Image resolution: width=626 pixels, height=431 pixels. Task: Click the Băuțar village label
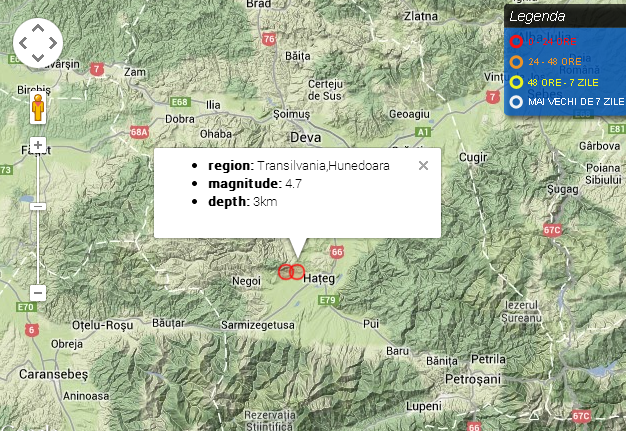click(x=168, y=323)
